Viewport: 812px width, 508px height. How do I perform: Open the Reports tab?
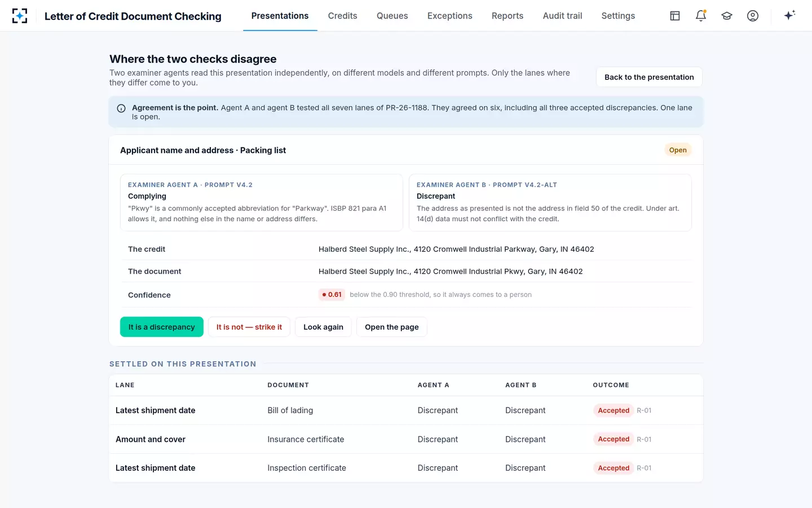pyautogui.click(x=507, y=16)
